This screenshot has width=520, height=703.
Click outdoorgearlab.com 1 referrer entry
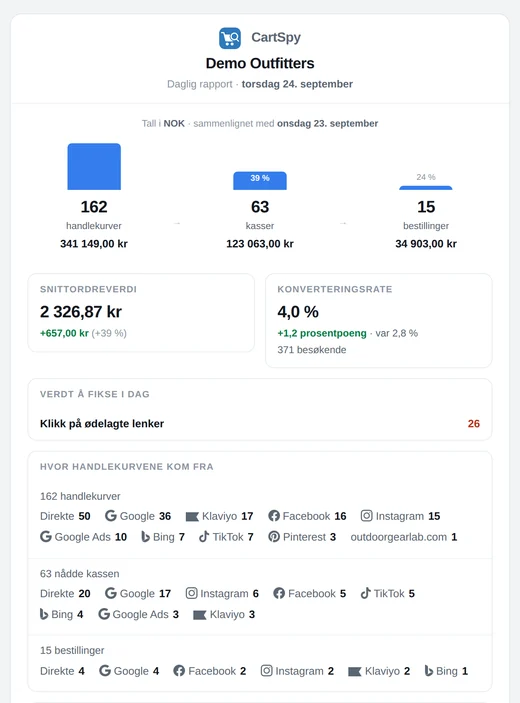click(404, 537)
